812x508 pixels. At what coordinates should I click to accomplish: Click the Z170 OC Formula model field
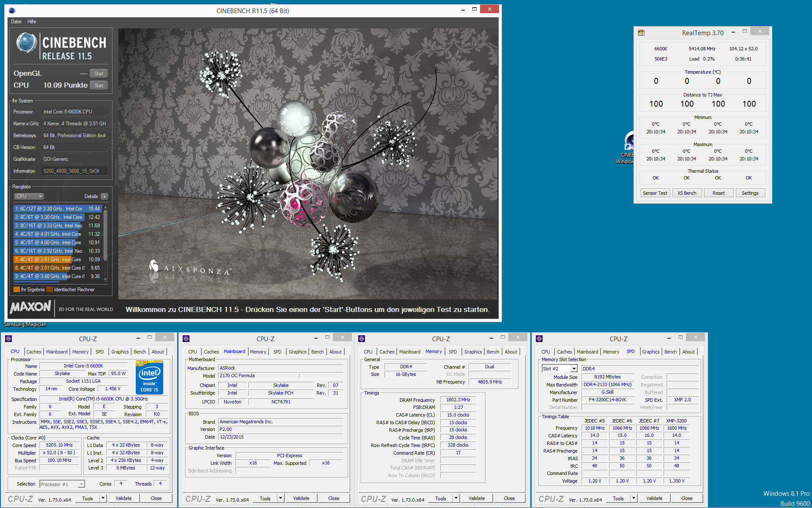[x=258, y=375]
